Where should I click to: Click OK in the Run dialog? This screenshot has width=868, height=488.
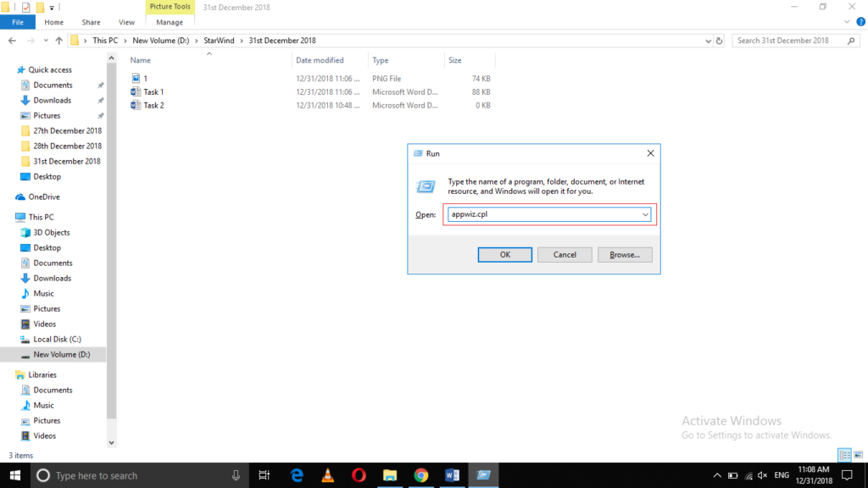pos(505,254)
